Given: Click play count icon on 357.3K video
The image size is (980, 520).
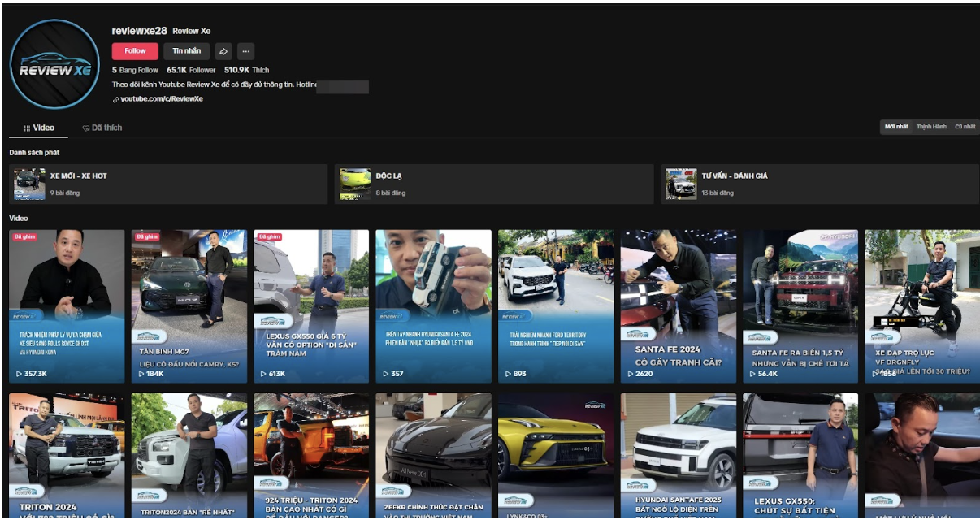Looking at the screenshot, I should coord(20,374).
